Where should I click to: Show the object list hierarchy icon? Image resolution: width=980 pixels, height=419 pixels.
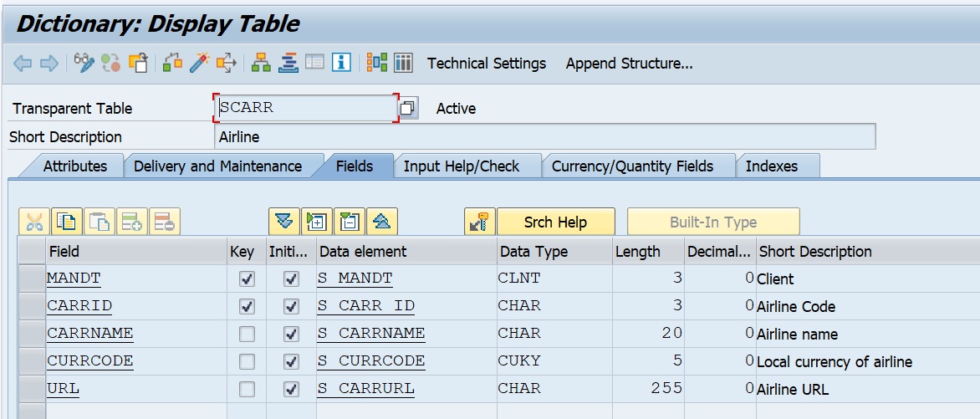(261, 63)
